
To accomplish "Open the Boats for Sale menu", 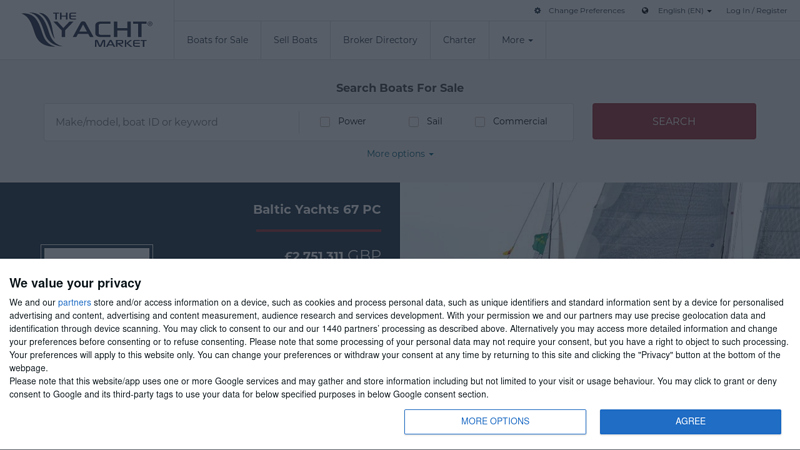I will pos(217,40).
